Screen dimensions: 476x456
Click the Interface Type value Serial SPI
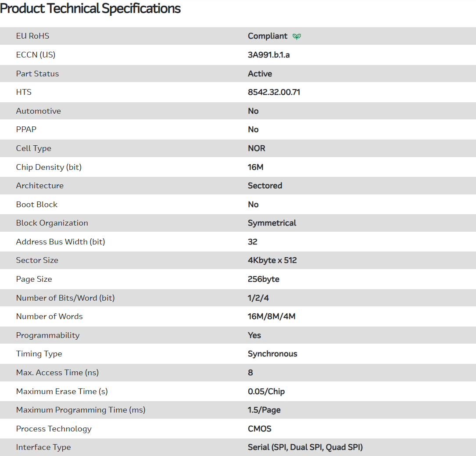click(305, 447)
